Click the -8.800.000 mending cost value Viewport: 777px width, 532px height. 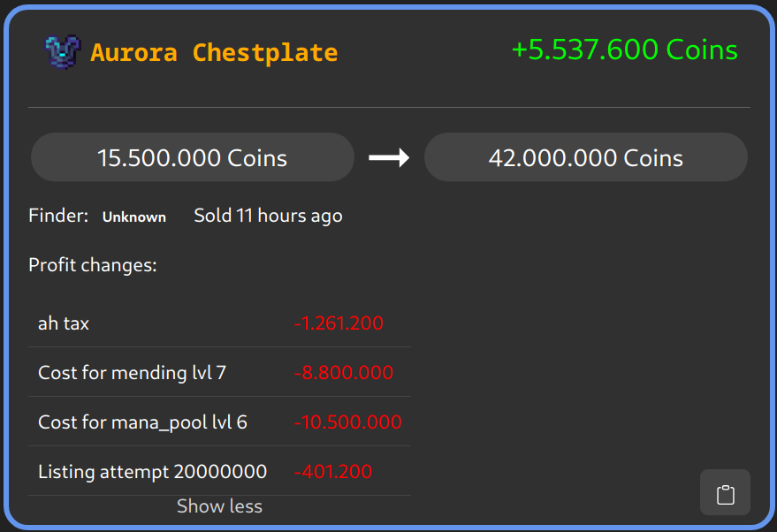tap(343, 373)
